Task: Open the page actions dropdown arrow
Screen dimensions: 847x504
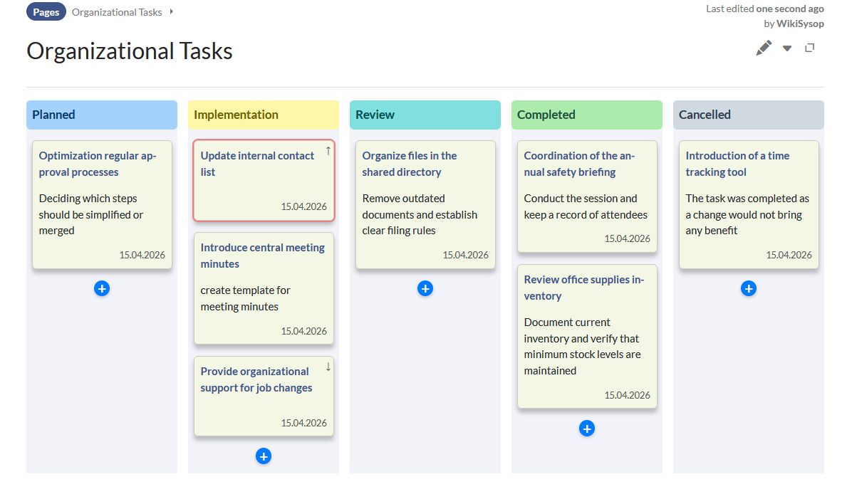Action: coord(787,48)
